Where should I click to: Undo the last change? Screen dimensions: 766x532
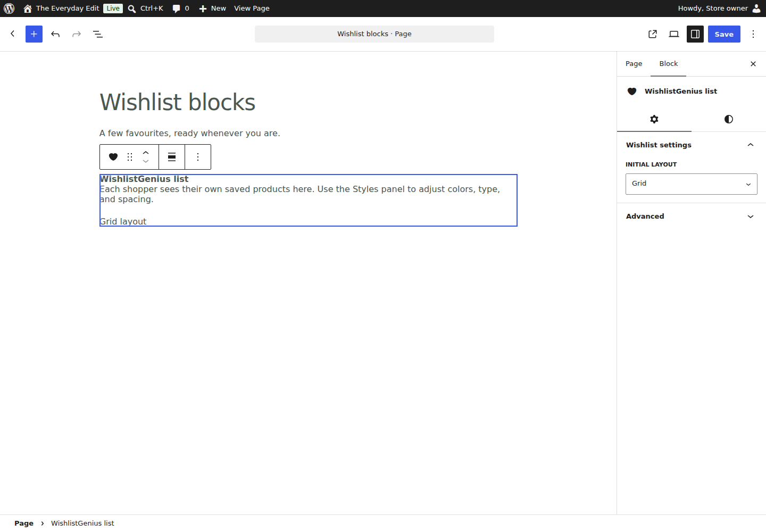tap(55, 34)
